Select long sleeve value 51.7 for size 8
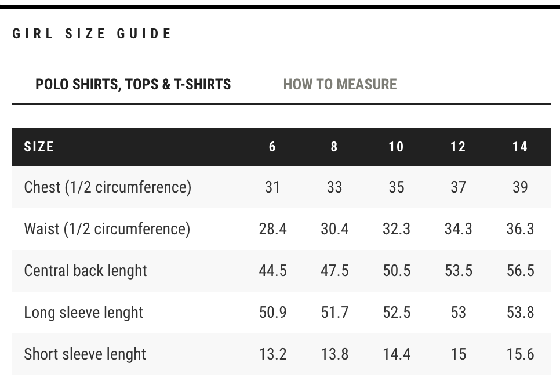 [x=334, y=313]
